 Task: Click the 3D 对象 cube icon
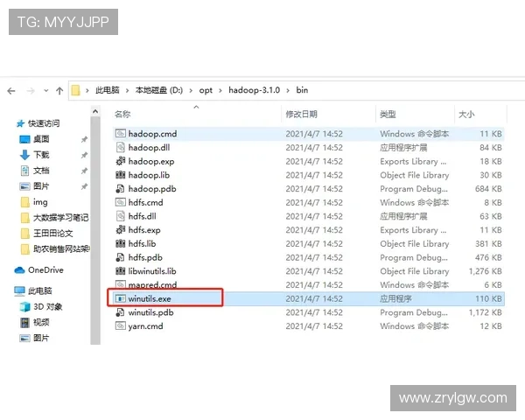pyautogui.click(x=24, y=306)
